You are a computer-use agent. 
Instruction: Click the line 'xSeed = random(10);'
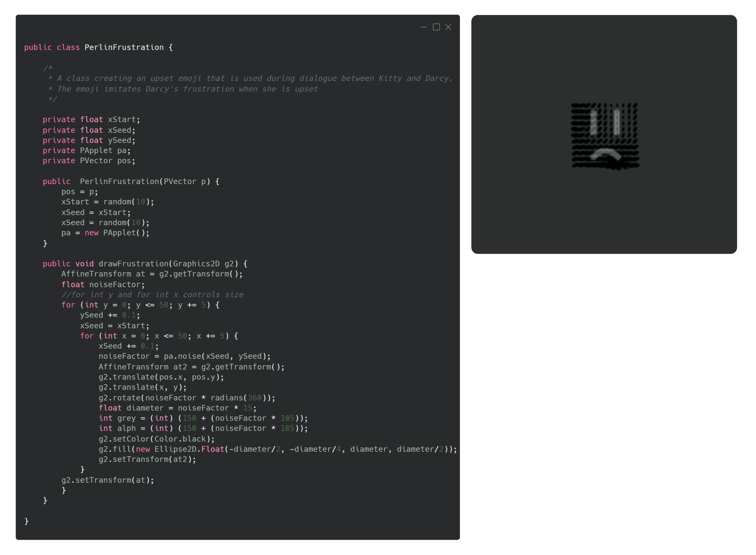point(105,223)
